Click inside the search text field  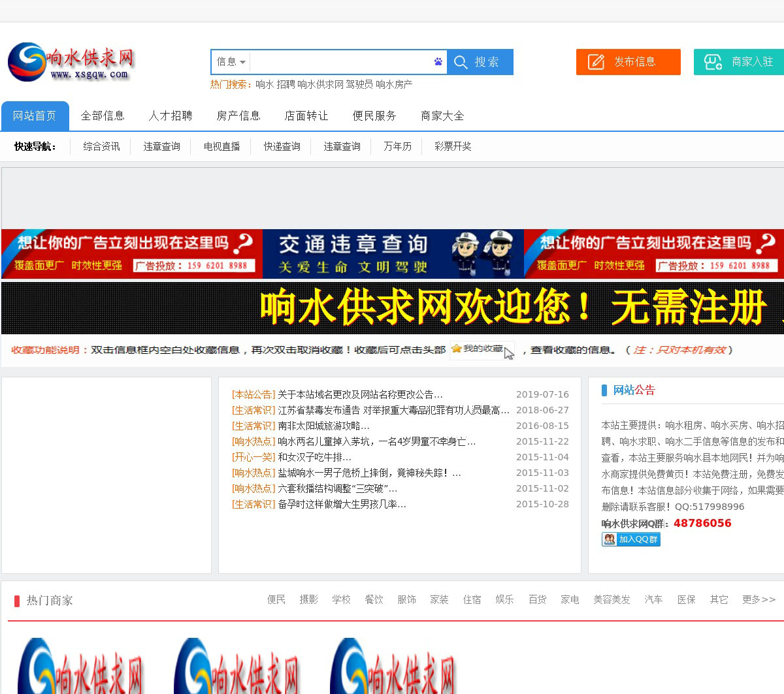click(x=340, y=62)
